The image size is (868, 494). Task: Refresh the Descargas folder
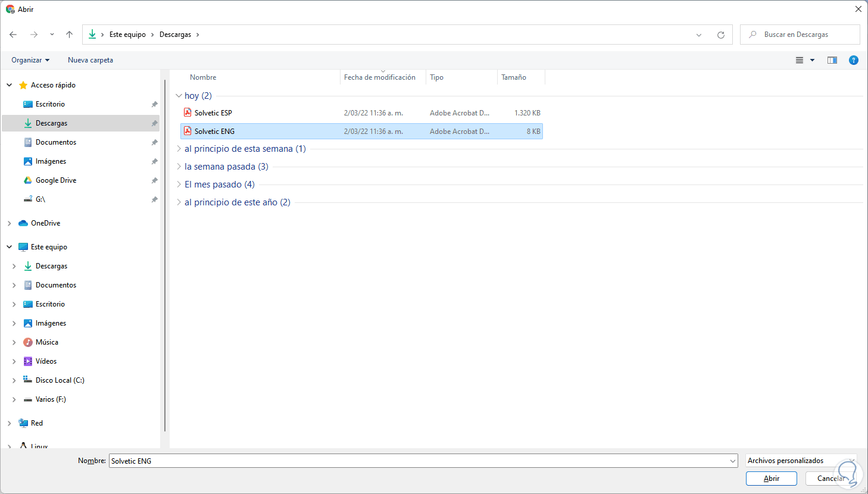click(721, 35)
